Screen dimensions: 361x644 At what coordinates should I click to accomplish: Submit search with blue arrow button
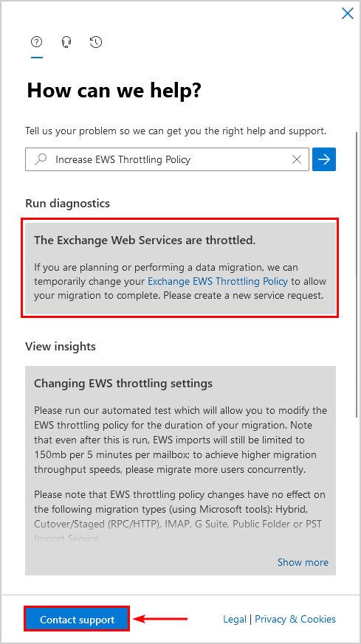(x=324, y=159)
